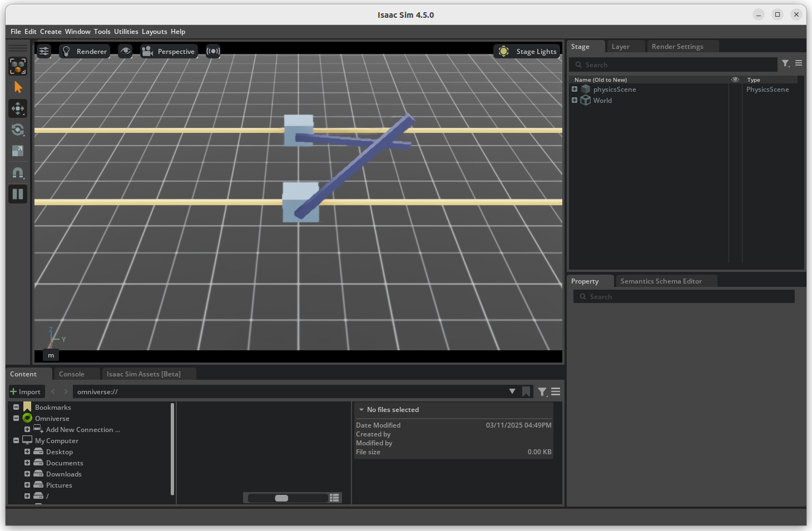The height and width of the screenshot is (531, 812).
Task: Toggle the Snap magnet icon
Action: (18, 173)
